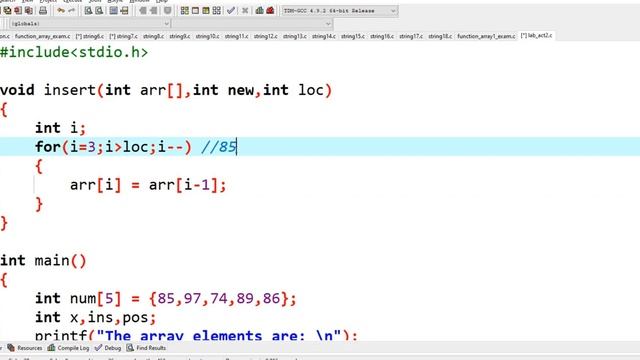
Task: Click the second grey arrow toolbar icon
Action: (x=153, y=11)
